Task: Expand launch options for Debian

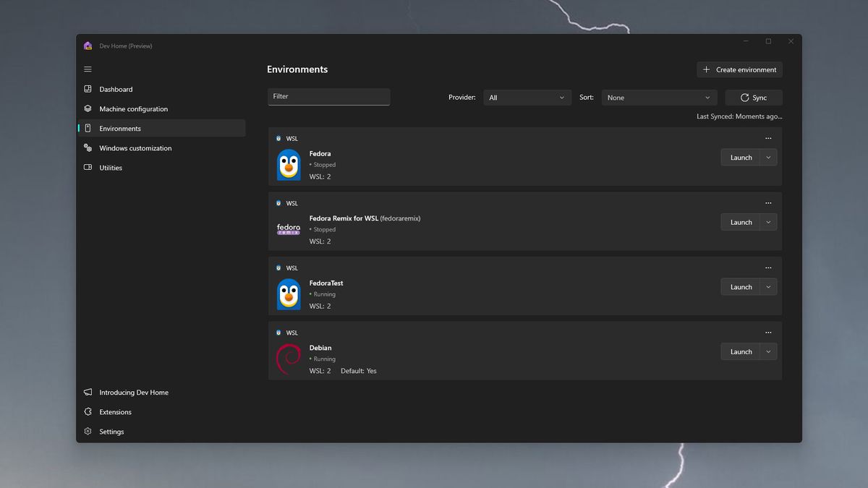Action: click(x=768, y=351)
